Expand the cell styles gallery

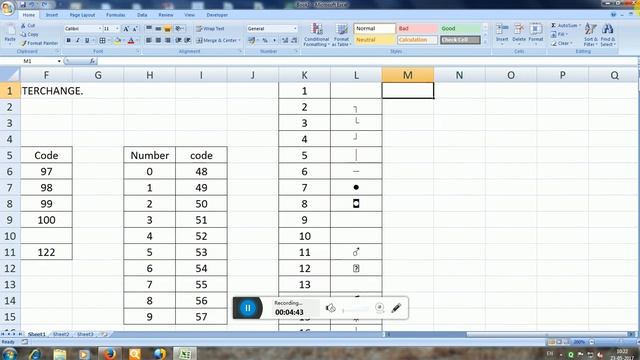(485, 42)
